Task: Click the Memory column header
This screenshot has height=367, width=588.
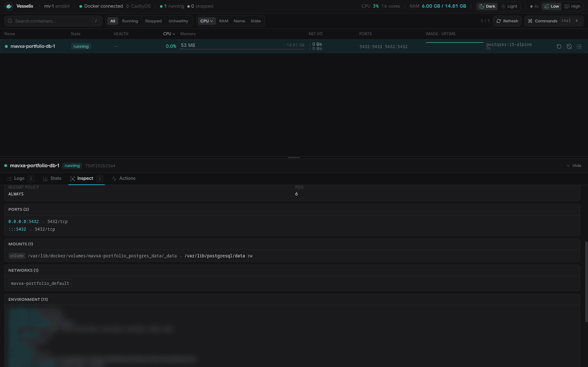Action: coord(188,34)
